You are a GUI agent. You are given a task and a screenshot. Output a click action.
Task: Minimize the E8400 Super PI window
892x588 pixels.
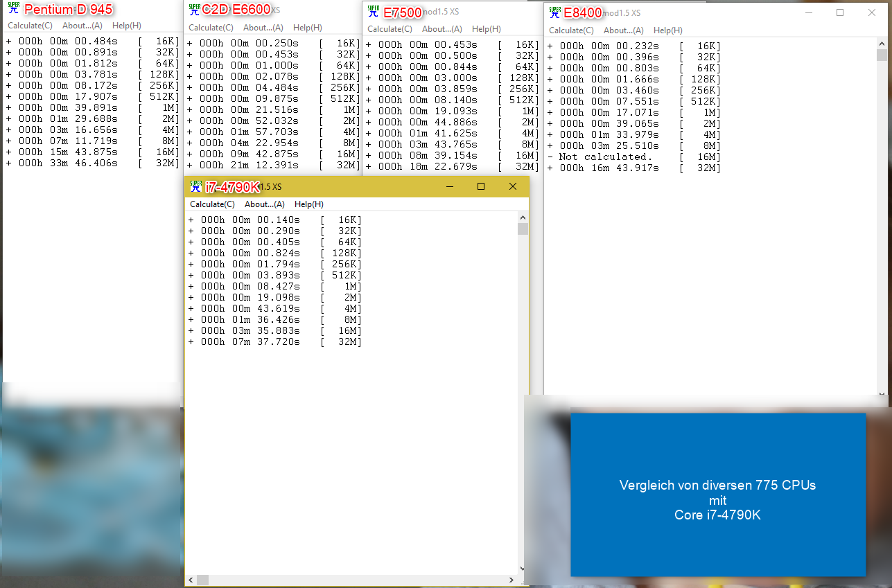[x=808, y=12]
